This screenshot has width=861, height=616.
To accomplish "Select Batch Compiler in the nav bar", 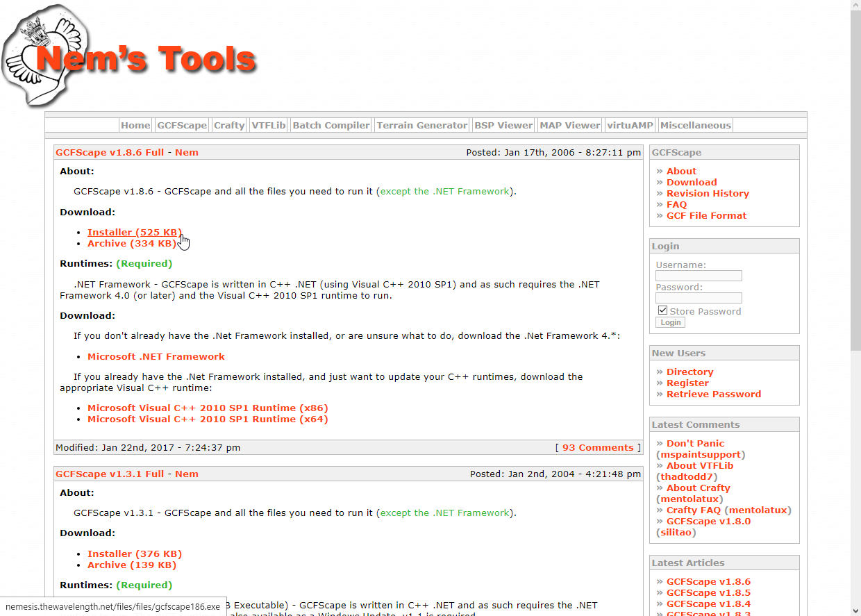I will tap(331, 126).
